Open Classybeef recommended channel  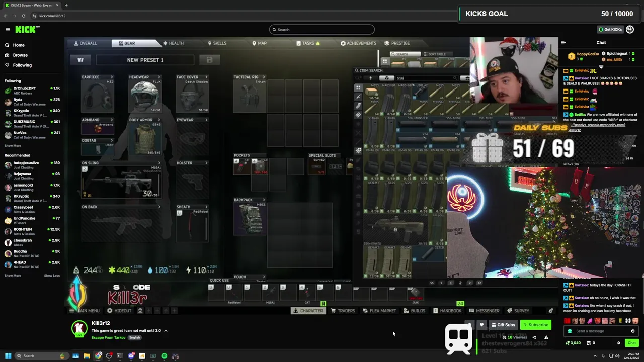(32, 210)
